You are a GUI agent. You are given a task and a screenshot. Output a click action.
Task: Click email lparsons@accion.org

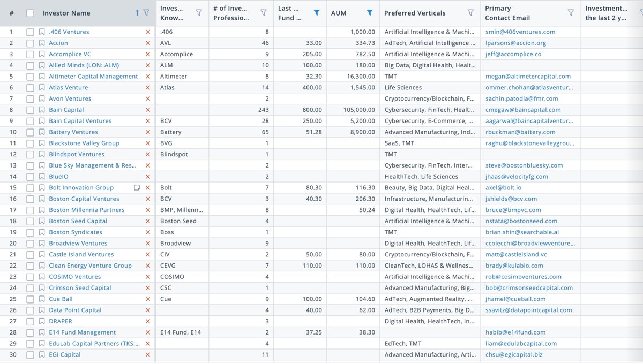pyautogui.click(x=516, y=43)
